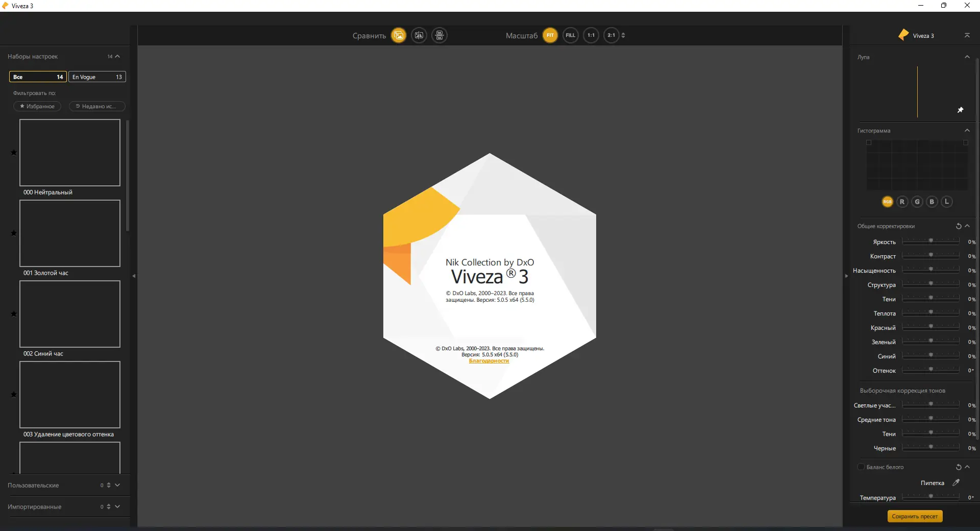Set zoom to 2:1

611,35
